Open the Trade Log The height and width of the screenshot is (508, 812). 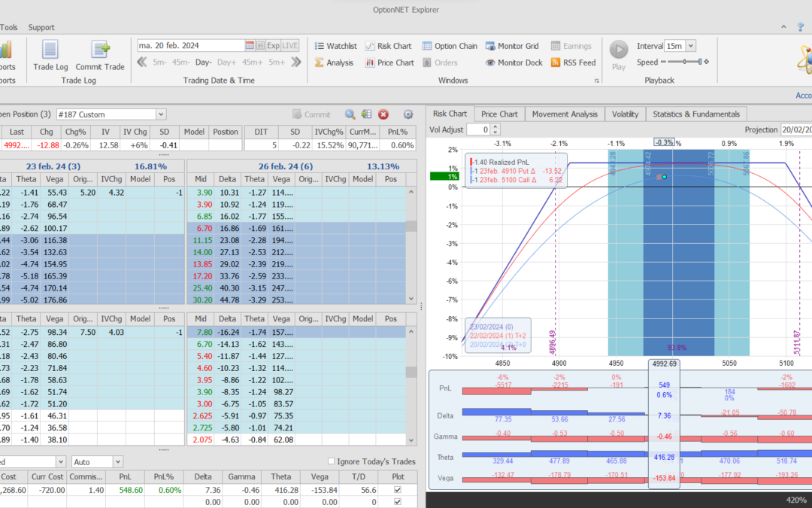coord(50,55)
